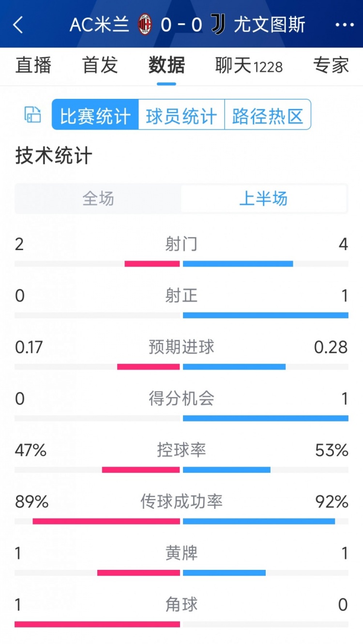Image resolution: width=363 pixels, height=644 pixels.
Task: Tap the 控球率 possession bar at 53%
Action: pos(226,469)
